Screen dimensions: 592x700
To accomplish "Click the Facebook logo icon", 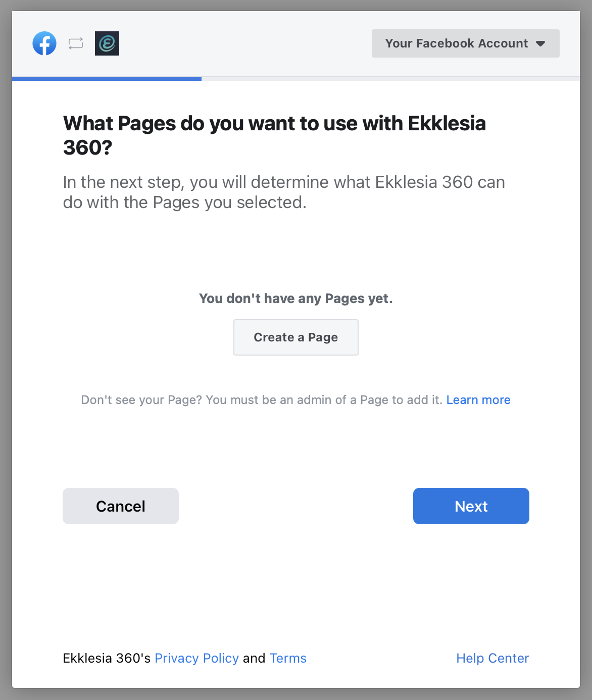I will 44,43.
